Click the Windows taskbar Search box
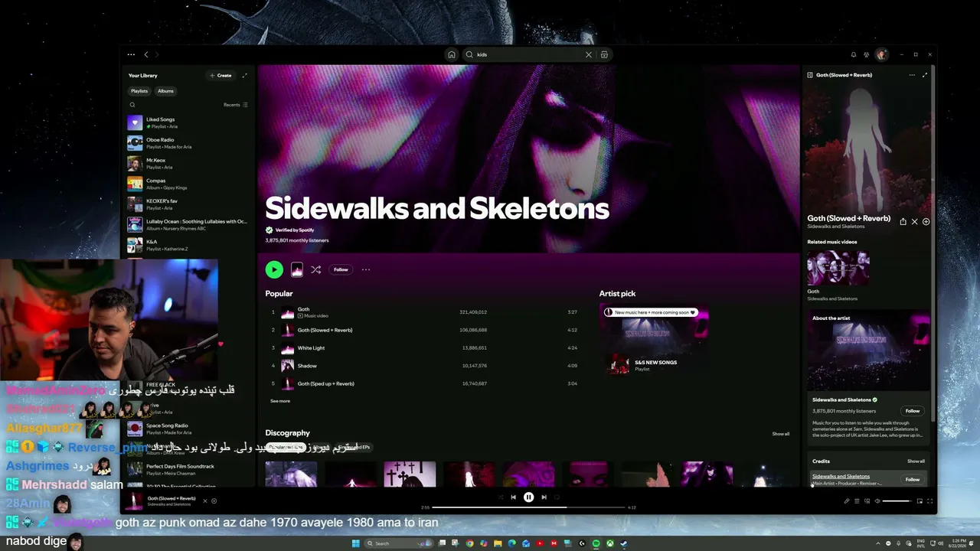Viewport: 980px width, 551px height. 397,543
